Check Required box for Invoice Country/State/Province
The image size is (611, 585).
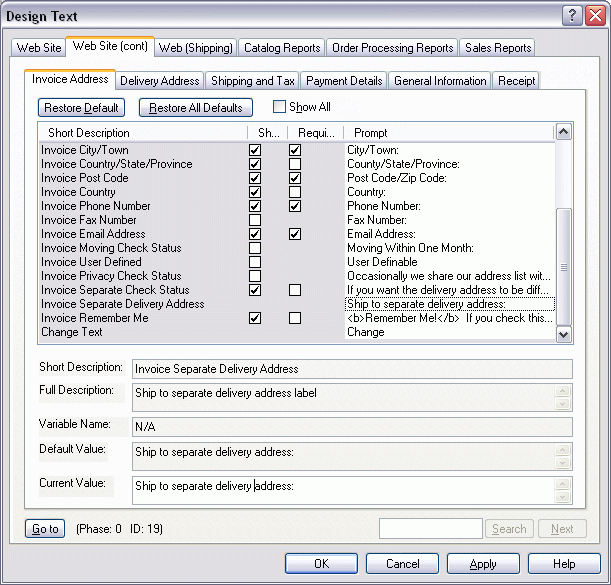click(295, 164)
